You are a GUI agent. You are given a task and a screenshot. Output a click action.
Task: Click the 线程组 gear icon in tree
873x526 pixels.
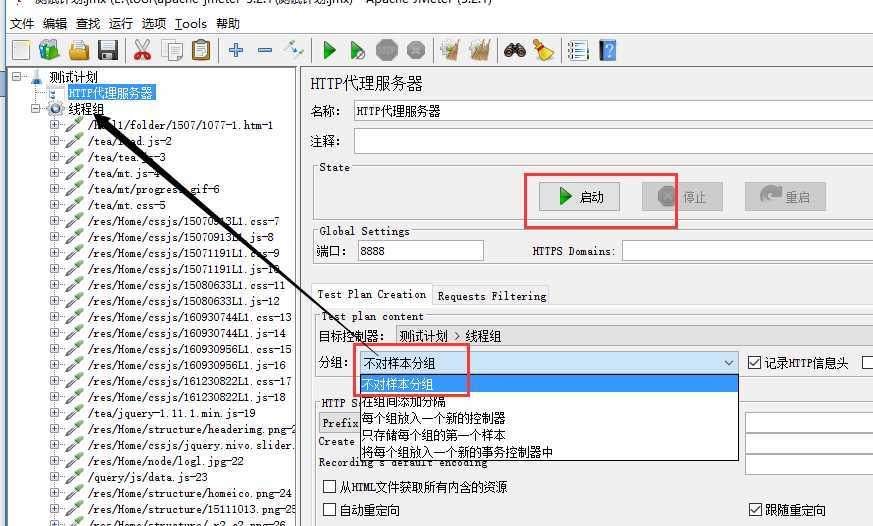click(56, 109)
